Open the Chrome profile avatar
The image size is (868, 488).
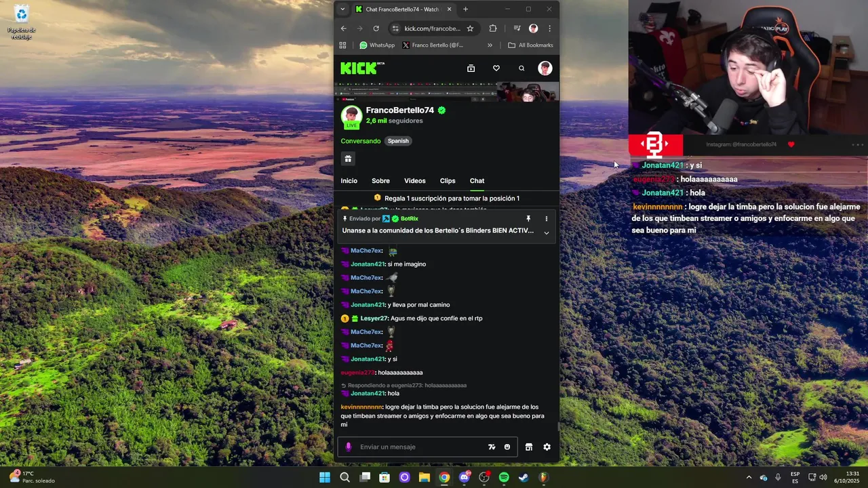pos(533,28)
